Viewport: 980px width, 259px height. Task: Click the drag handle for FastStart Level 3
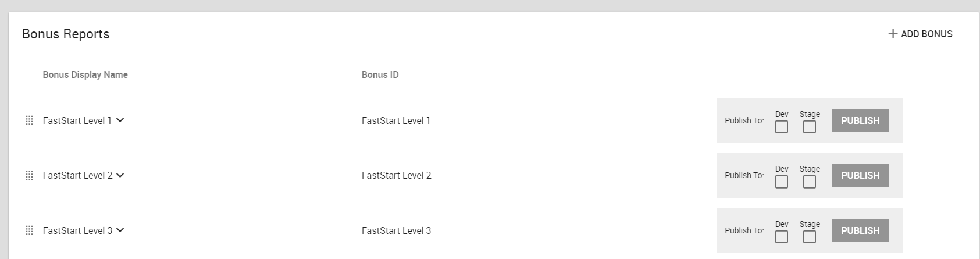[30, 230]
